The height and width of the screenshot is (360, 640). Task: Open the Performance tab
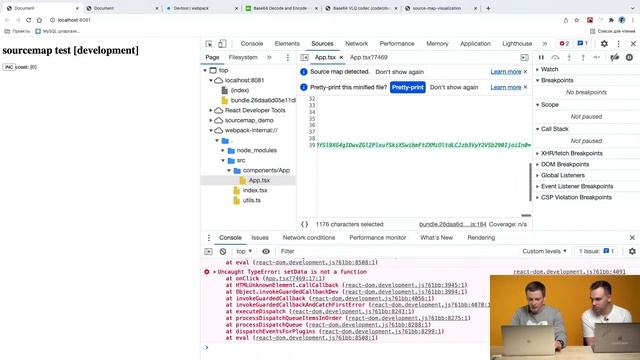coord(397,44)
